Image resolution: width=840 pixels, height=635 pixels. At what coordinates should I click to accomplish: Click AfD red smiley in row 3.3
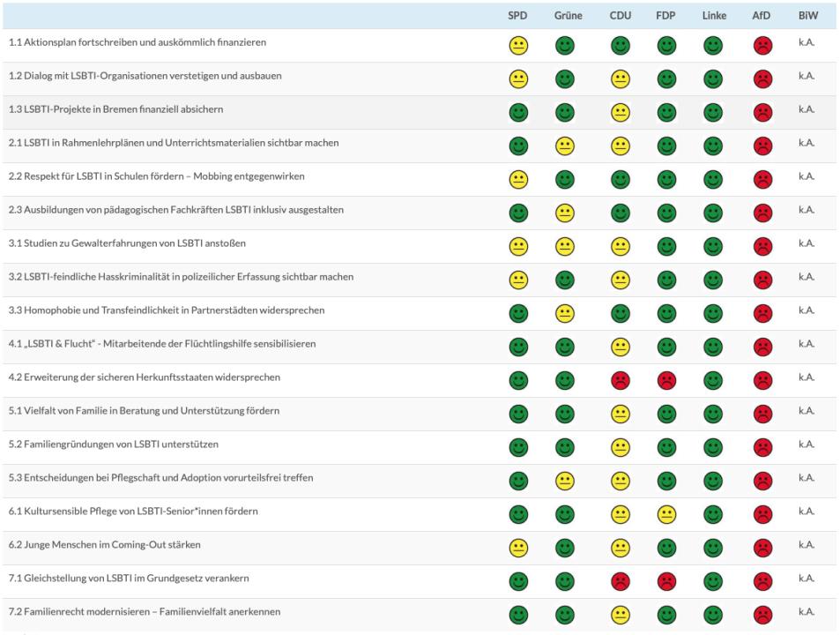pyautogui.click(x=762, y=313)
